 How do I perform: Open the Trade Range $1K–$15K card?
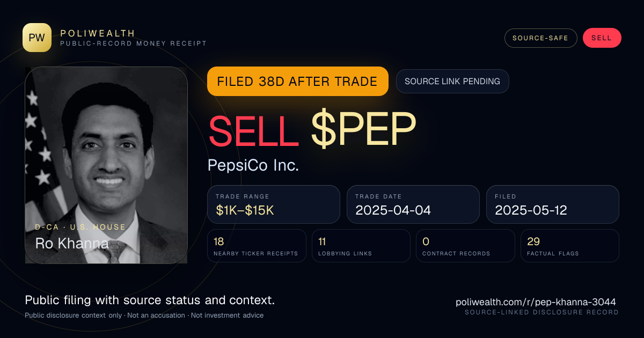(x=274, y=204)
